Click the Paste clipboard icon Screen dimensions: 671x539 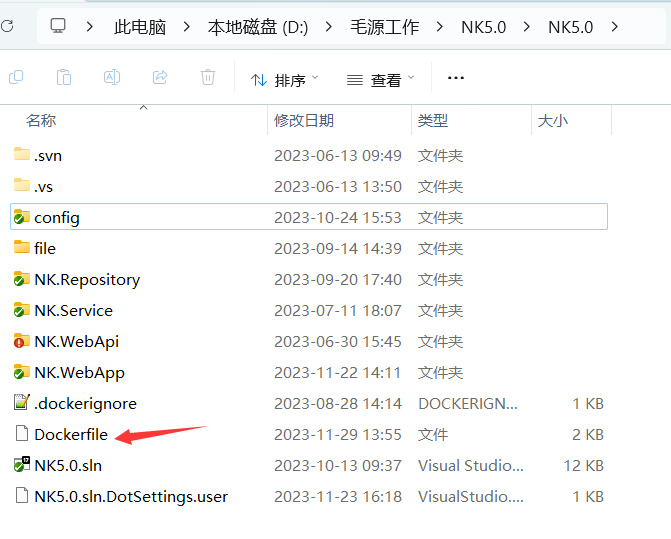(x=64, y=78)
